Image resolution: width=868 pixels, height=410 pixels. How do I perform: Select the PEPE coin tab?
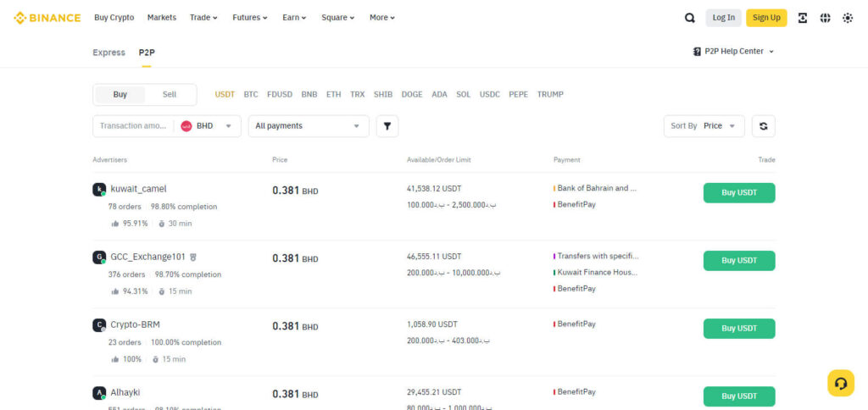519,95
